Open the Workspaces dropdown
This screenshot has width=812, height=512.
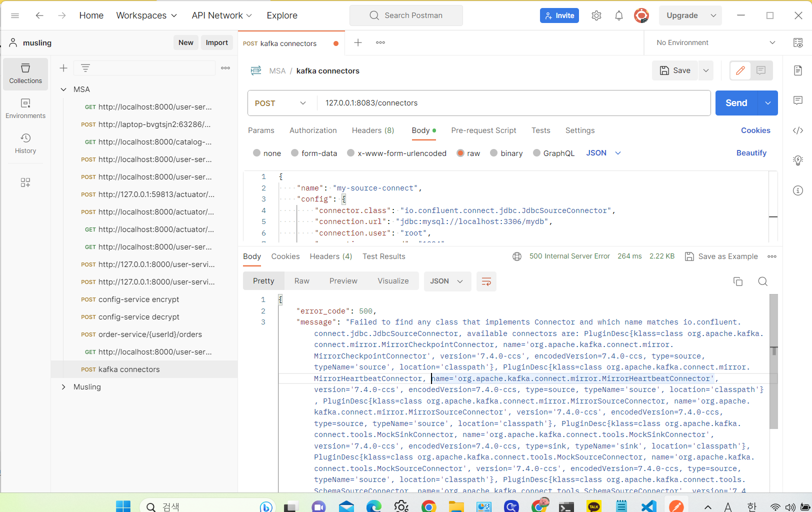(x=146, y=15)
